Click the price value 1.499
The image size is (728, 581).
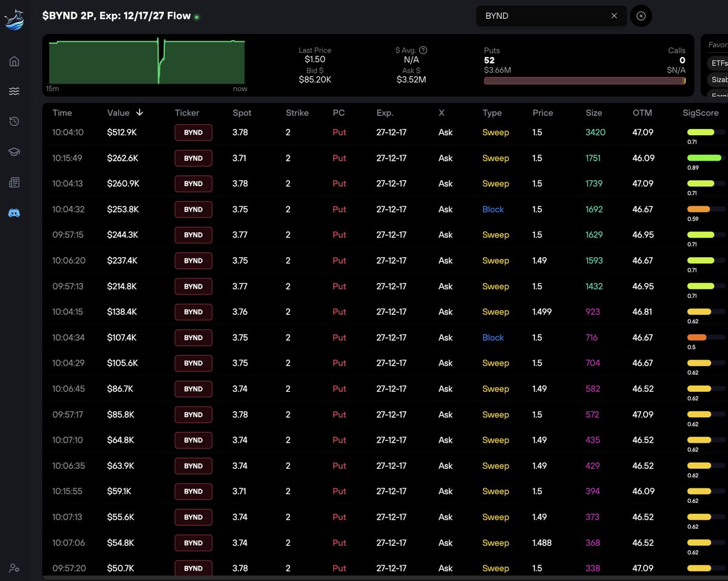542,312
